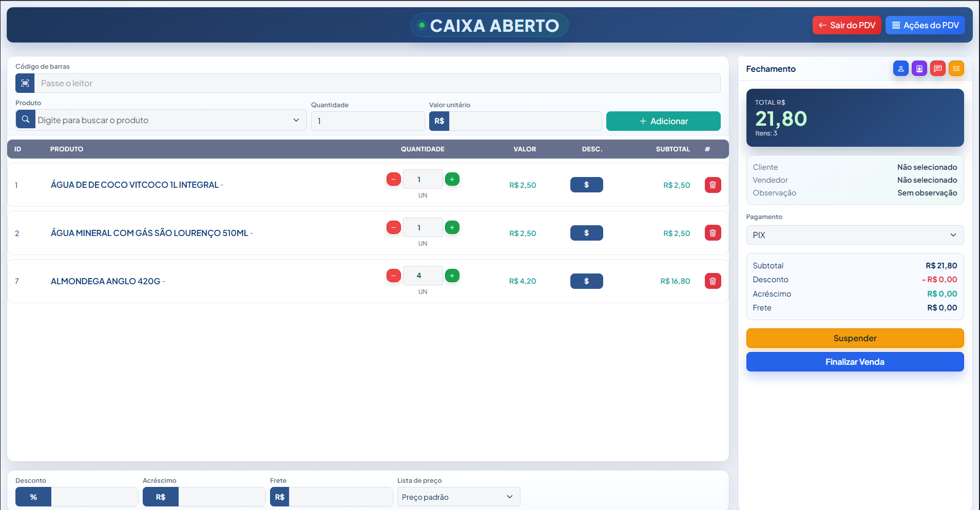The width and height of the screenshot is (980, 510).
Task: Click the PRODUTO column header
Action: click(67, 149)
